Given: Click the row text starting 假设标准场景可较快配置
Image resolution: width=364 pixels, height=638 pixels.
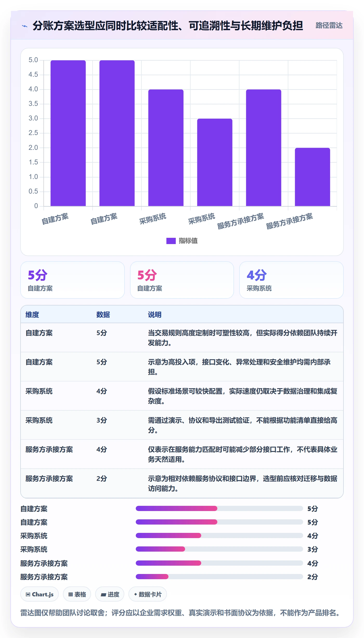Looking at the screenshot, I should tap(243, 396).
